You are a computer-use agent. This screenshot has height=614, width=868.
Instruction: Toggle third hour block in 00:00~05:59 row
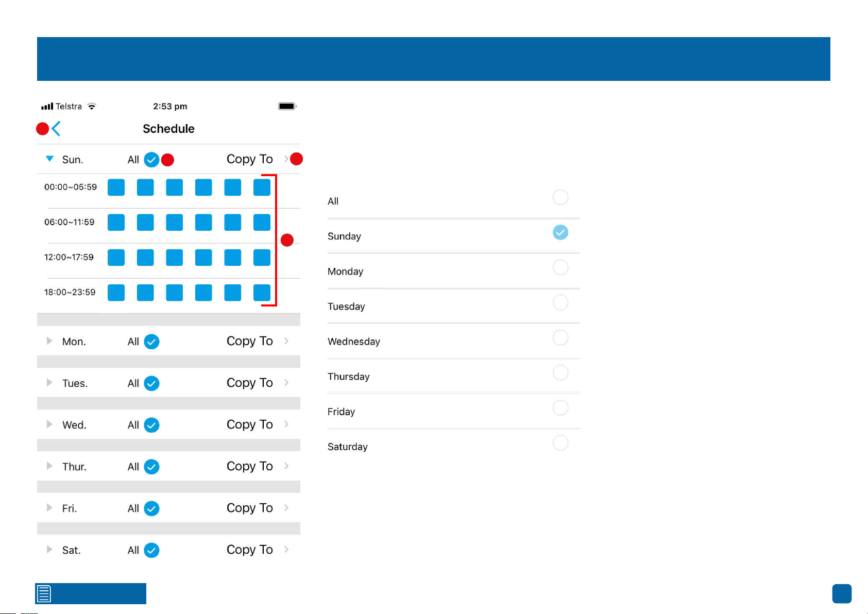pos(175,187)
